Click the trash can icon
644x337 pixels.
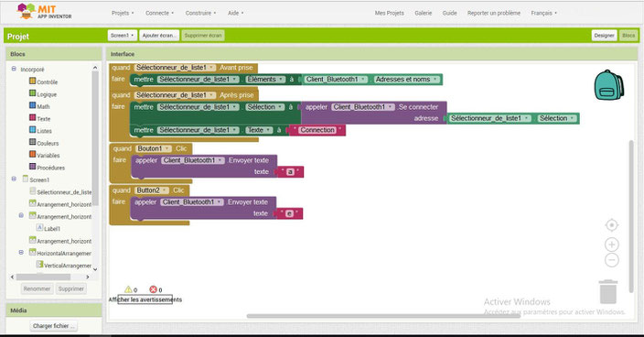[608, 292]
